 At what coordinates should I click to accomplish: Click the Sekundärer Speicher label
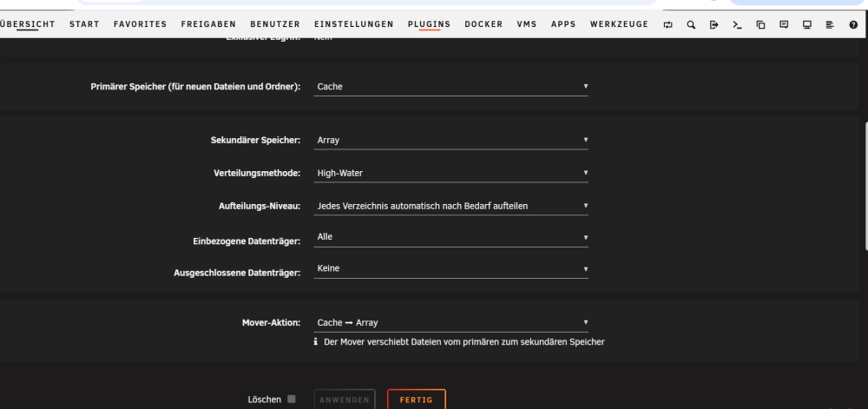pos(255,140)
